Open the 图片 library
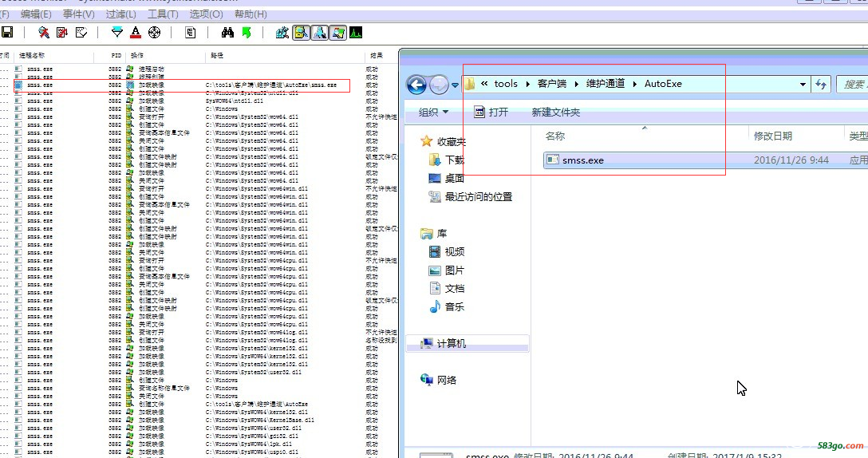The height and width of the screenshot is (458, 868). pos(447,270)
